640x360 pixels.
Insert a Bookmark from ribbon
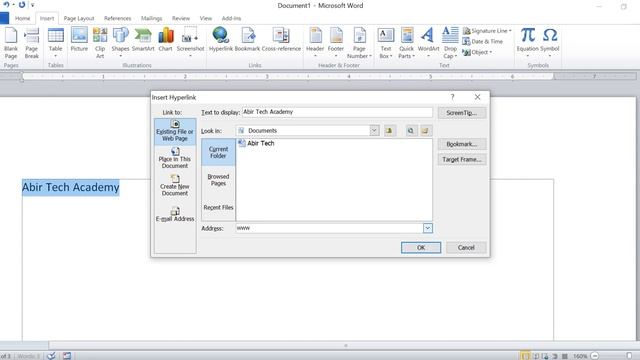[247, 40]
